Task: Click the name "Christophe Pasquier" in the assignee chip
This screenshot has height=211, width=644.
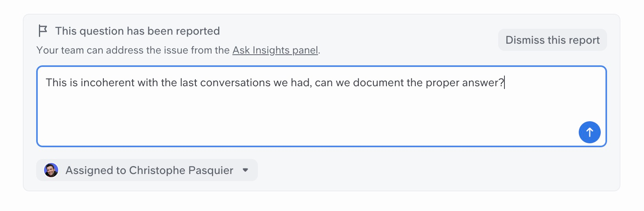Action: 181,170
